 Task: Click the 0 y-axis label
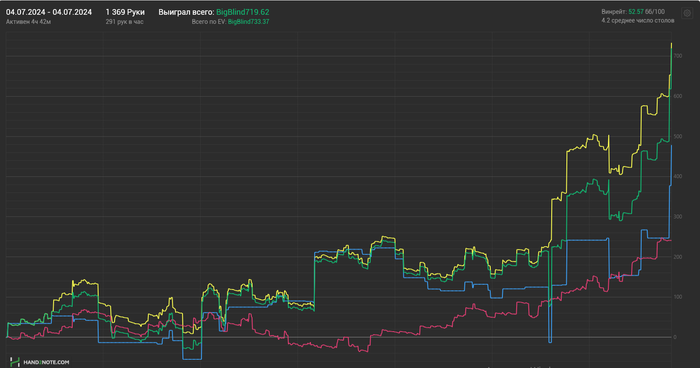(675, 337)
